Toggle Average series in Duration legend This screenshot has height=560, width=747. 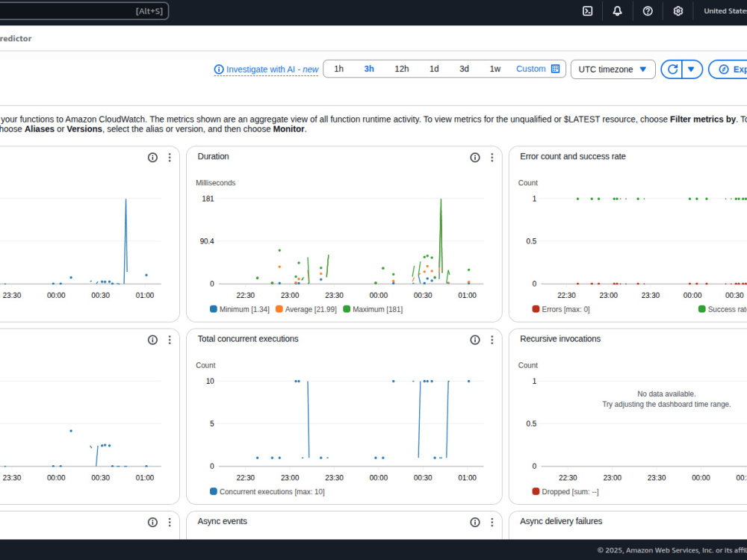click(x=279, y=309)
